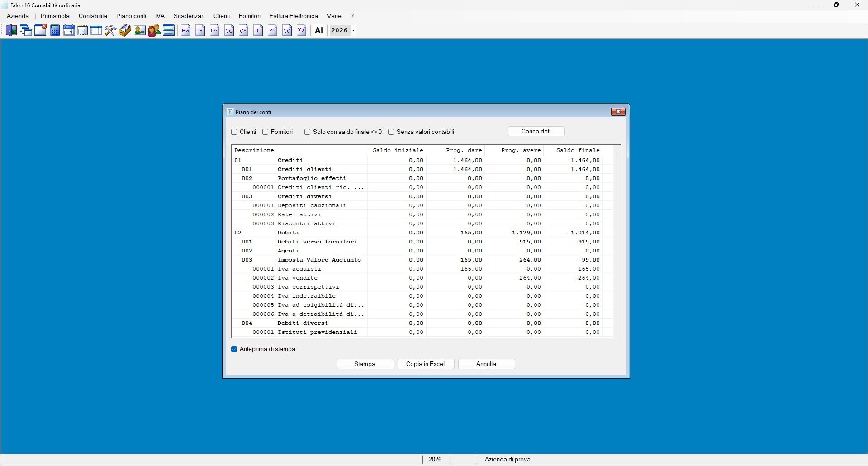
Task: Click the Carica dati button
Action: [536, 131]
